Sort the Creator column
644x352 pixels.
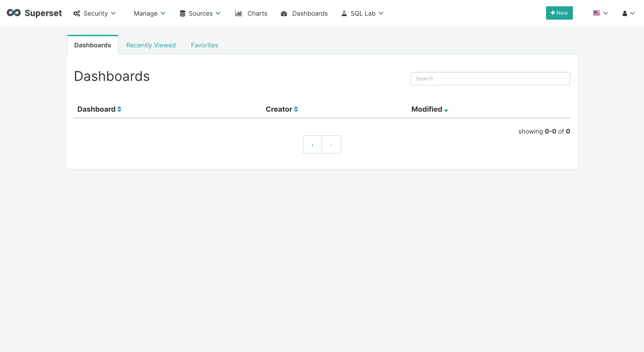(296, 109)
